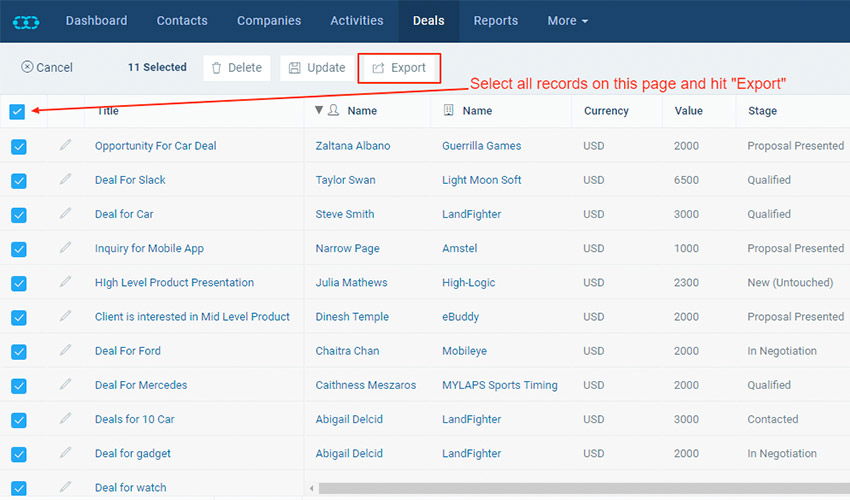
Task: Open company Guerrilla Games
Action: click(481, 145)
